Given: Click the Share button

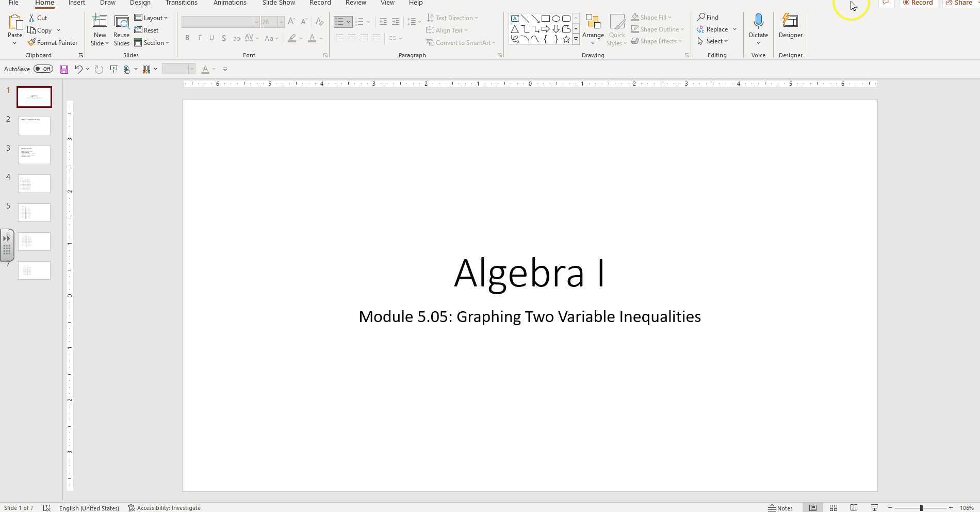Looking at the screenshot, I should [x=960, y=3].
